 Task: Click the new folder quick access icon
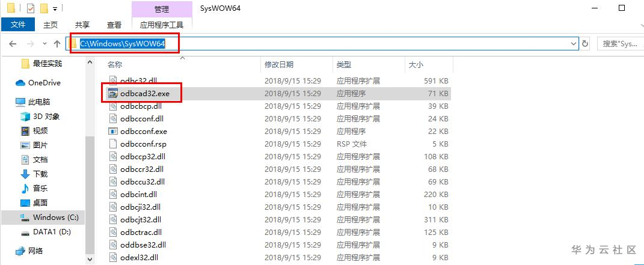pyautogui.click(x=44, y=8)
